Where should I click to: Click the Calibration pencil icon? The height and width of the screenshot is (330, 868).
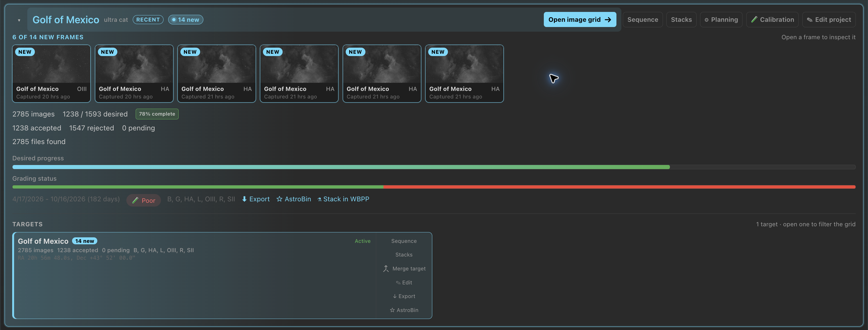[x=754, y=19]
